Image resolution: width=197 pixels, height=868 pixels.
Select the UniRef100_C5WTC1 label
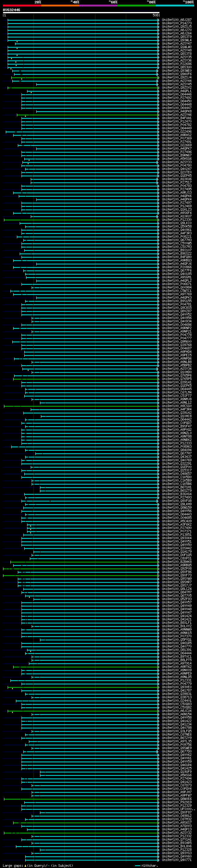pos(176,291)
